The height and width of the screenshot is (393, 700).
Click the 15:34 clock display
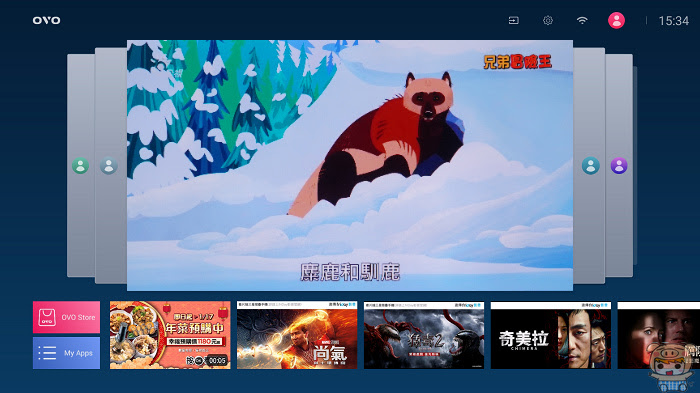point(674,21)
